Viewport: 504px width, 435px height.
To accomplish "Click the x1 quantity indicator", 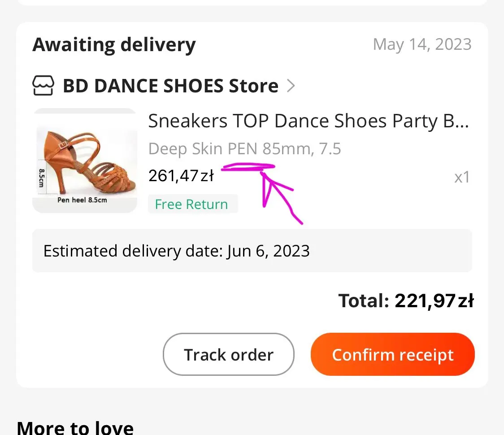I will [462, 177].
